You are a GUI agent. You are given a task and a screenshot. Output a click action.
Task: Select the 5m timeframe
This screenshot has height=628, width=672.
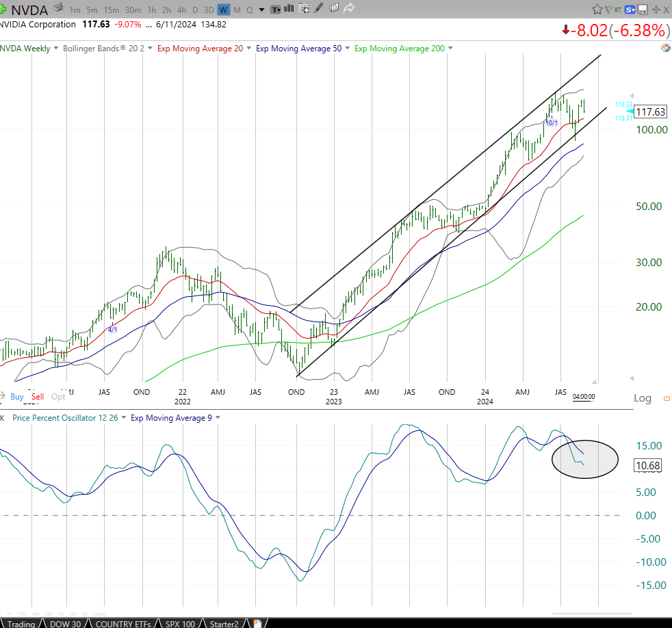click(x=92, y=10)
